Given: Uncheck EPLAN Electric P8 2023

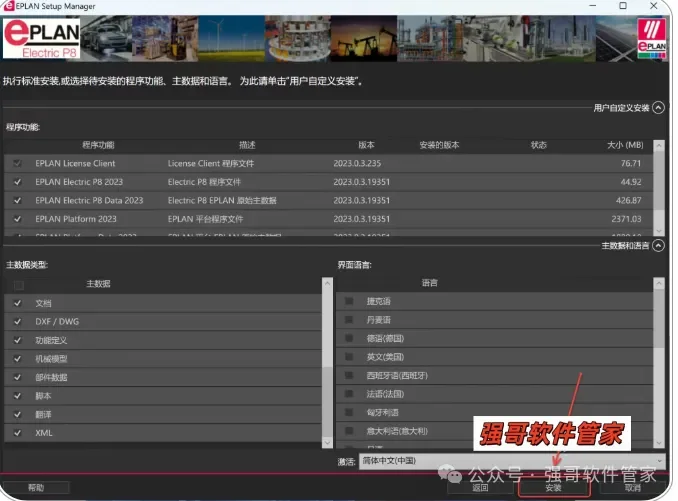Looking at the screenshot, I should (17, 182).
